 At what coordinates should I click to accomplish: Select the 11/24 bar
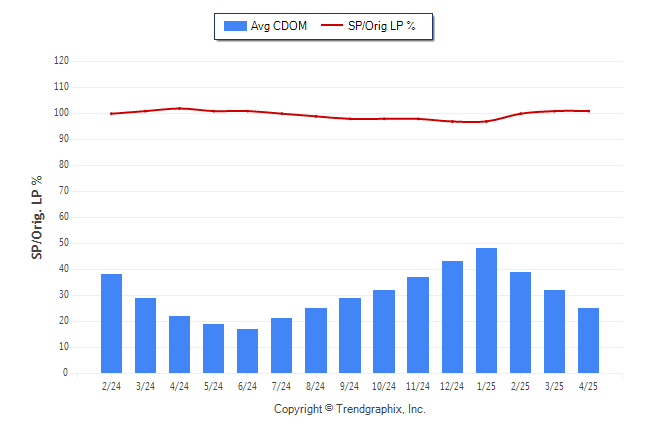(x=418, y=325)
